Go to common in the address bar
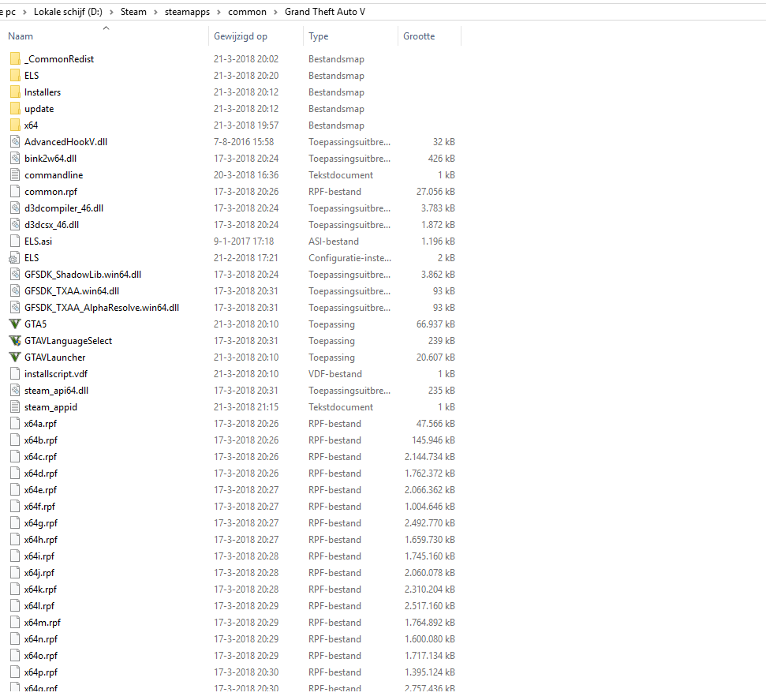This screenshot has width=766, height=700. pos(247,12)
